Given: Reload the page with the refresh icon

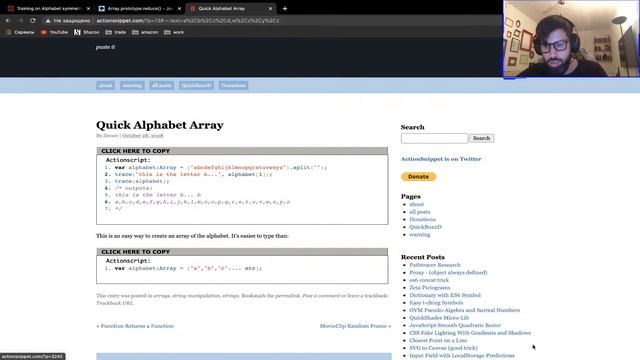Looking at the screenshot, I should coord(33,20).
